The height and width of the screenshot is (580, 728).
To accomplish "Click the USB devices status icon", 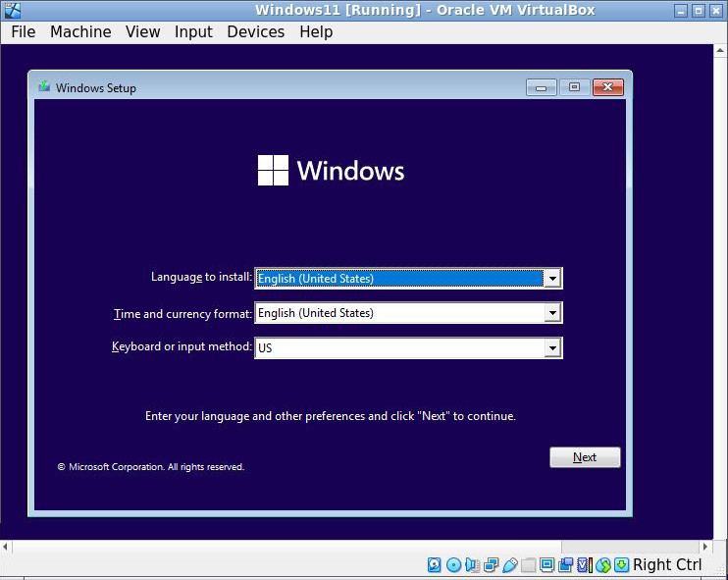I will (x=509, y=564).
